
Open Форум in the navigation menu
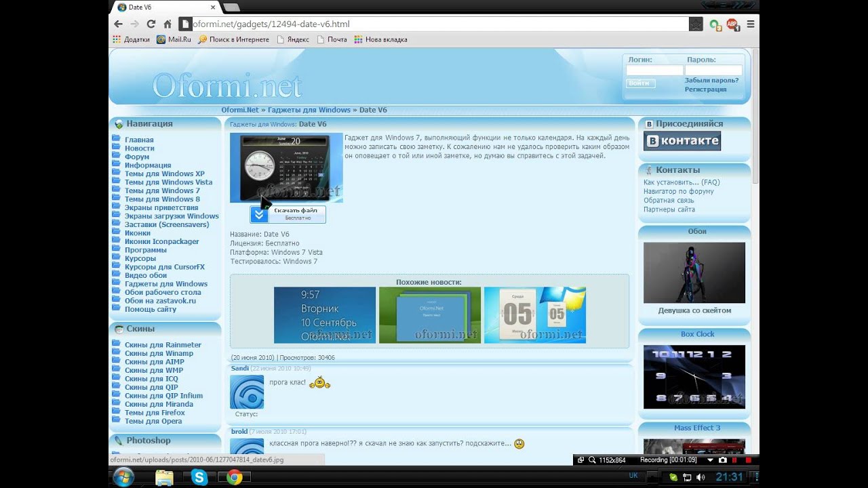pyautogui.click(x=137, y=157)
